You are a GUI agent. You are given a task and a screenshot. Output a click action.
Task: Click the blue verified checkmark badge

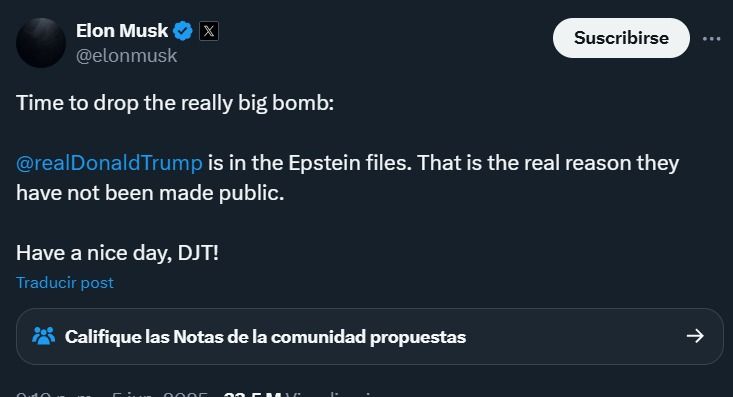click(183, 31)
